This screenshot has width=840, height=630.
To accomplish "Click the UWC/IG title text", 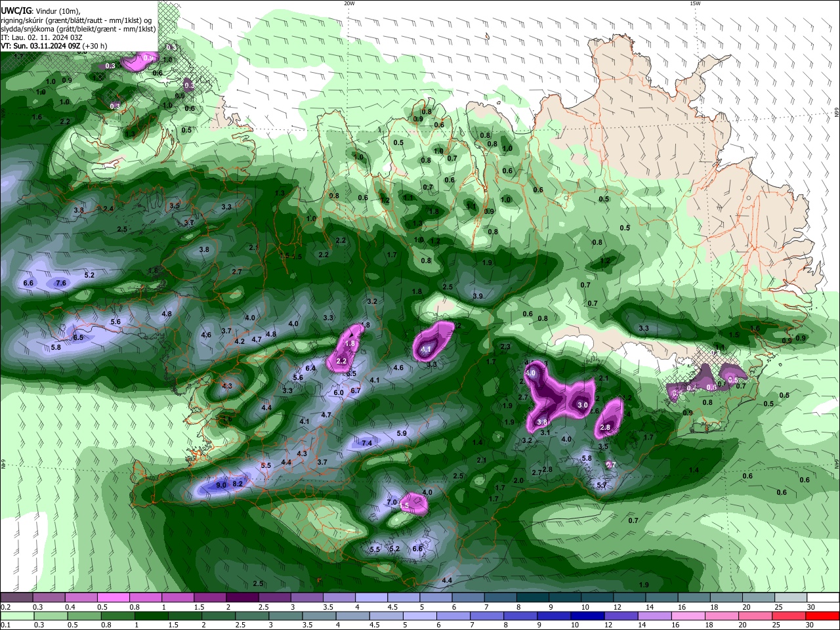I will click(16, 10).
